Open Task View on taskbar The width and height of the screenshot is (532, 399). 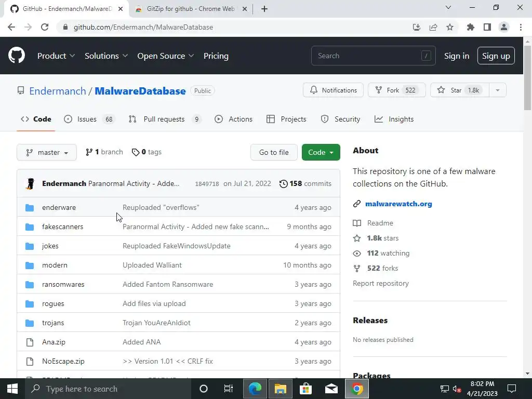point(229,389)
